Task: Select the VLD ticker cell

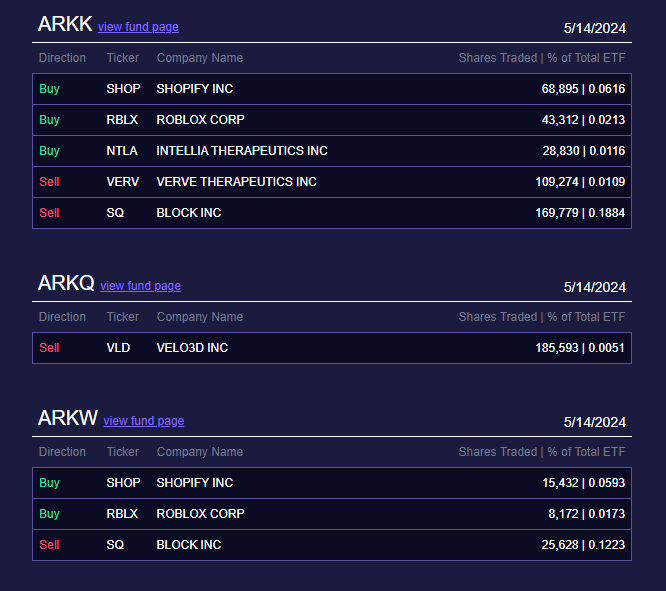Action: point(118,348)
